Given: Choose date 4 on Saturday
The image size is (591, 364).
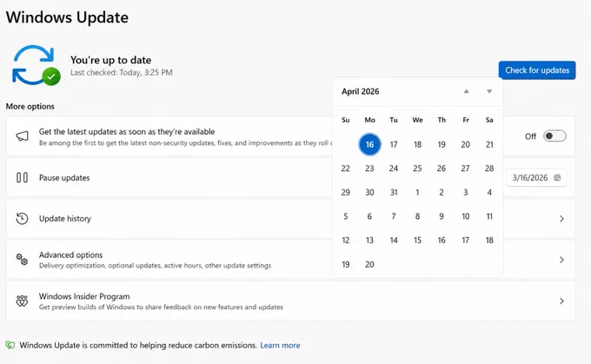Looking at the screenshot, I should 489,193.
